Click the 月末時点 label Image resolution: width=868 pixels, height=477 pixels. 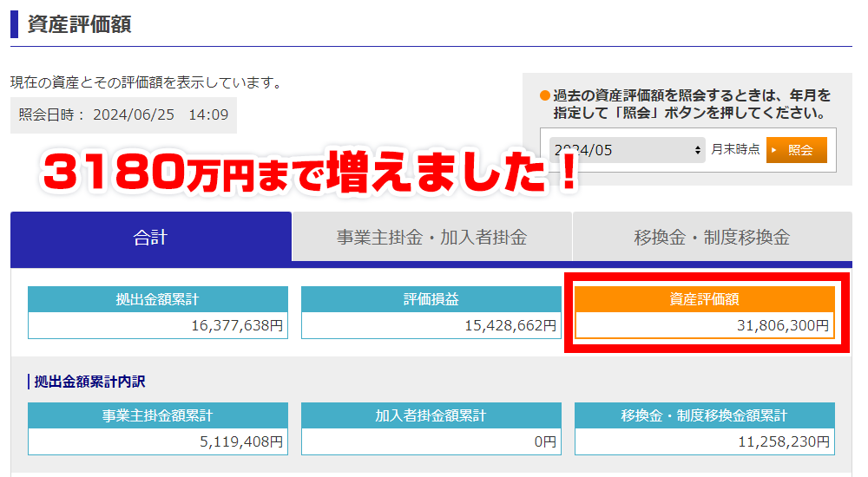(x=735, y=149)
